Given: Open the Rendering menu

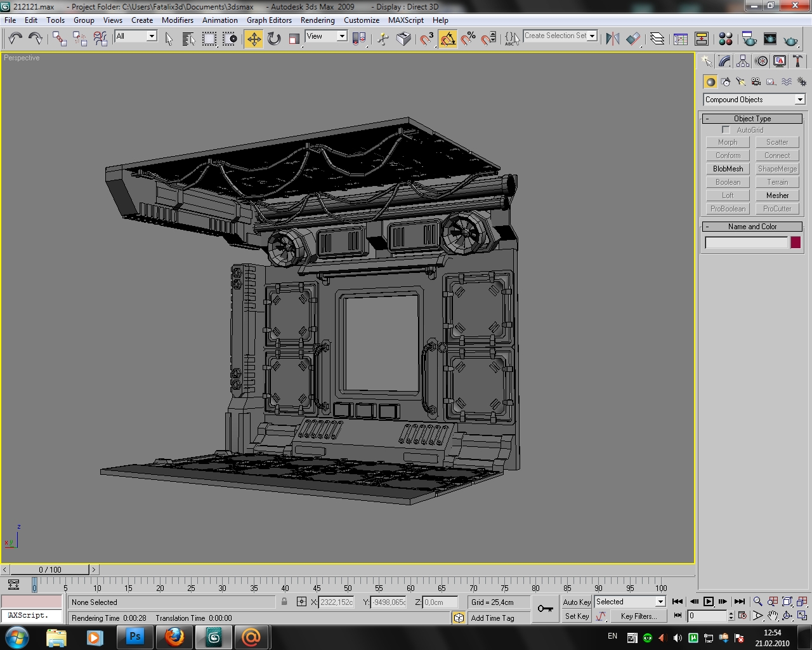Looking at the screenshot, I should click(317, 20).
